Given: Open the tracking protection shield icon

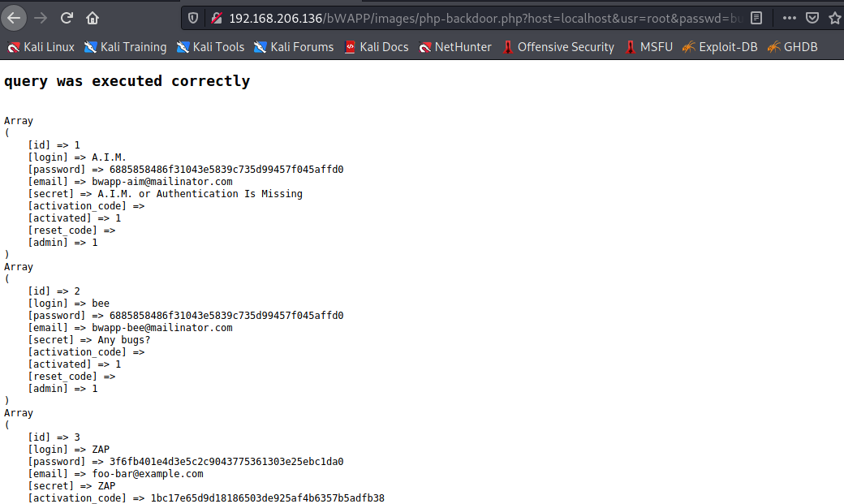Looking at the screenshot, I should [x=192, y=19].
